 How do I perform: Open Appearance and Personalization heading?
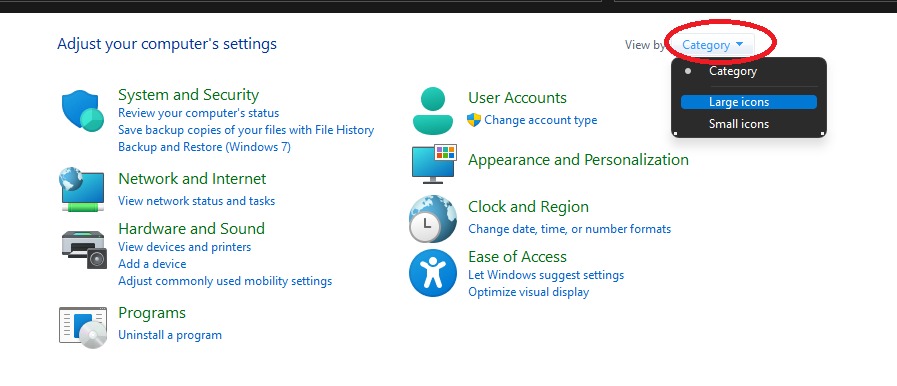(578, 160)
